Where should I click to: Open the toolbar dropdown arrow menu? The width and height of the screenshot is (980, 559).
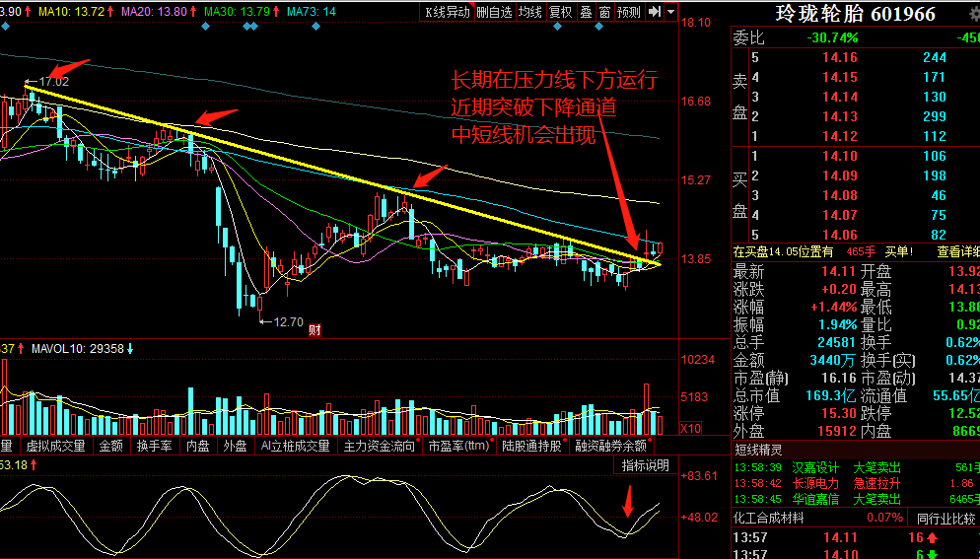[671, 12]
